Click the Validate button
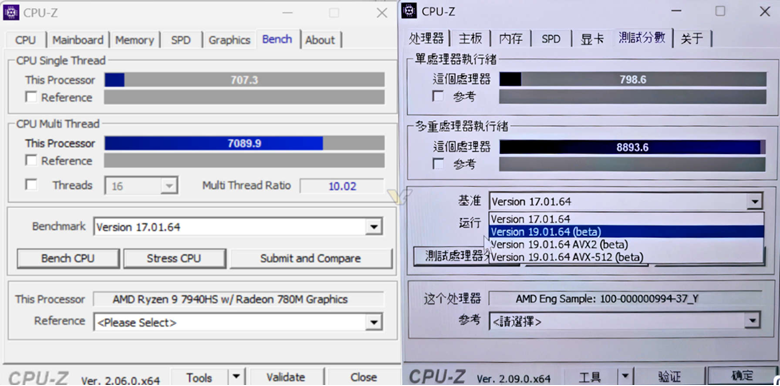Image resolution: width=780 pixels, height=386 pixels. pos(286,378)
